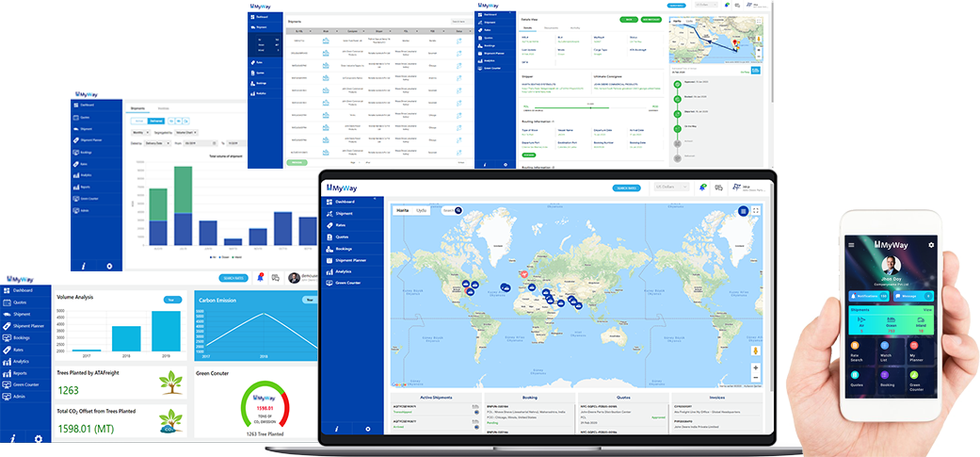This screenshot has height=457, width=980.
Task: Select Green Counter in the laptop sidebar
Action: click(x=346, y=283)
